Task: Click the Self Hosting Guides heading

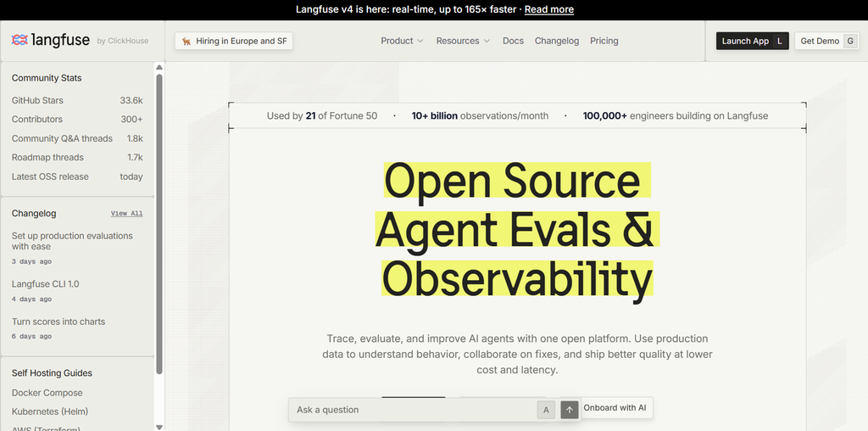Action: [52, 372]
